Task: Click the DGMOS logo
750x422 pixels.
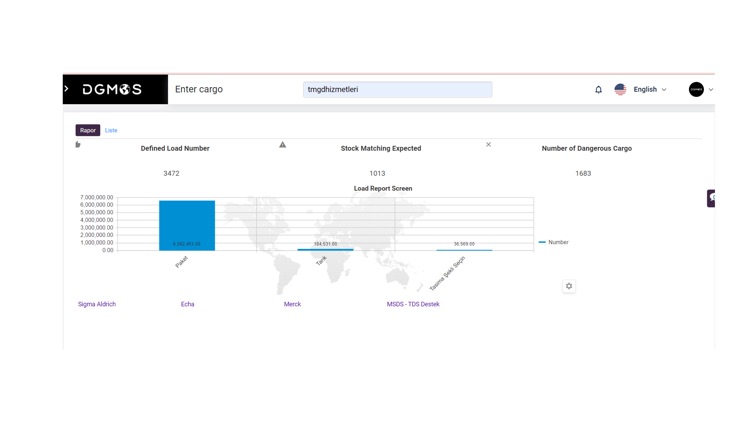Action: 112,89
